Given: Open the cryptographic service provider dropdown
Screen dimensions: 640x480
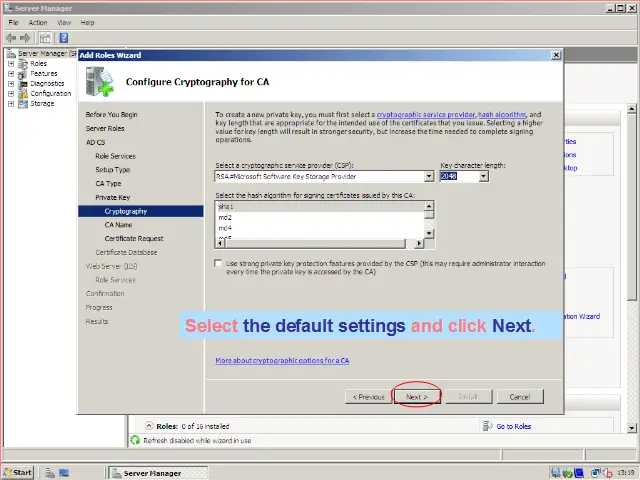Looking at the screenshot, I should click(429, 176).
